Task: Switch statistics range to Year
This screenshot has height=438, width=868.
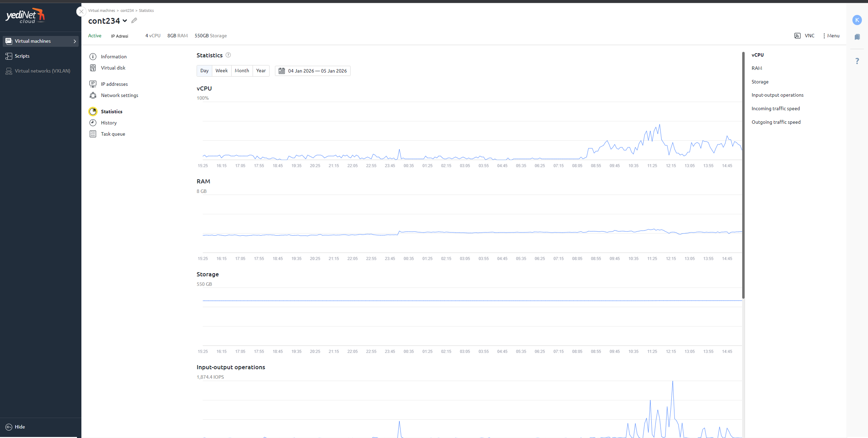Action: tap(261, 71)
